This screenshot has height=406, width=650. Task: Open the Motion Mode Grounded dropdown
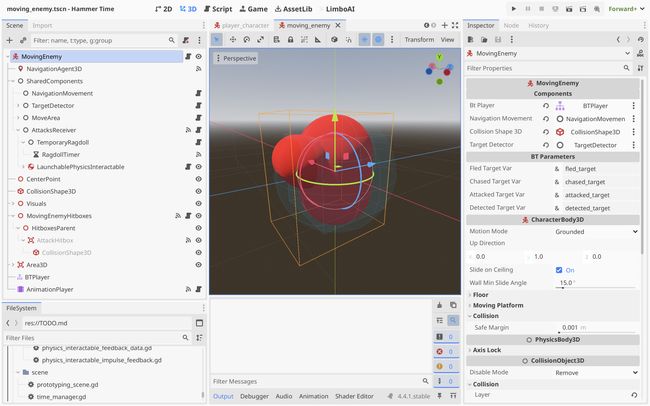pos(596,232)
